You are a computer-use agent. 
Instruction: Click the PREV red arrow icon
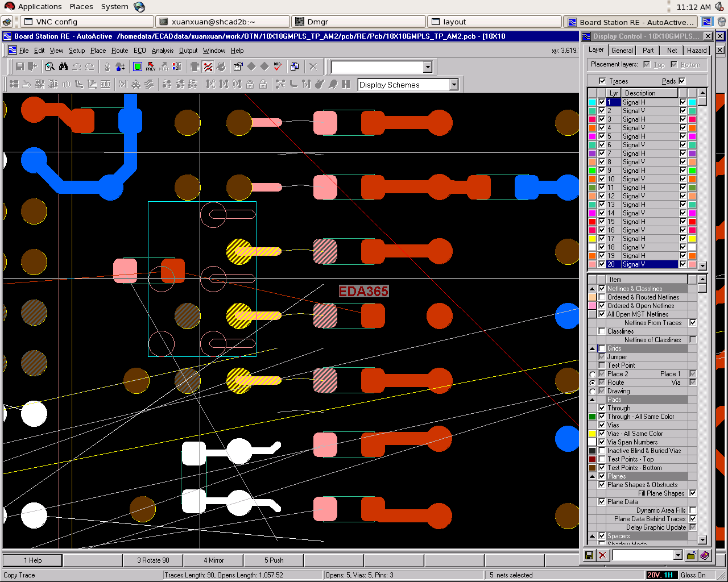(151, 66)
